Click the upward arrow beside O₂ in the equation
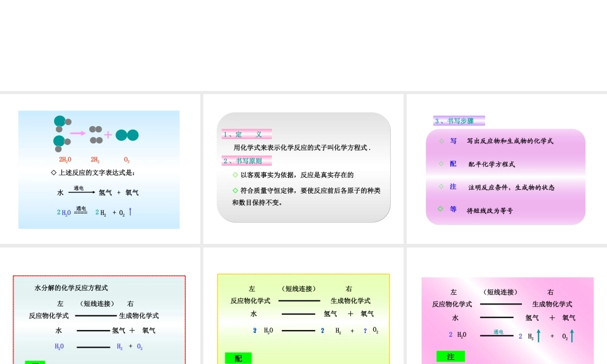 click(130, 212)
